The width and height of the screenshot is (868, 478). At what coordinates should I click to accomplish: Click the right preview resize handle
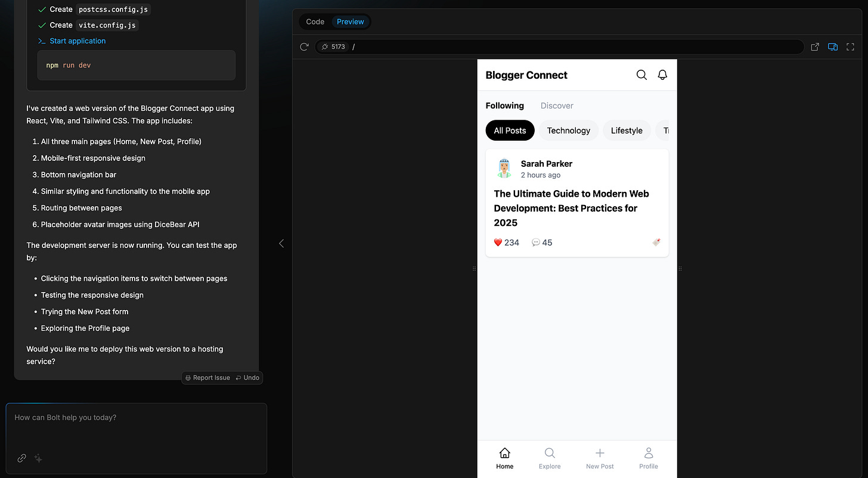[680, 269]
